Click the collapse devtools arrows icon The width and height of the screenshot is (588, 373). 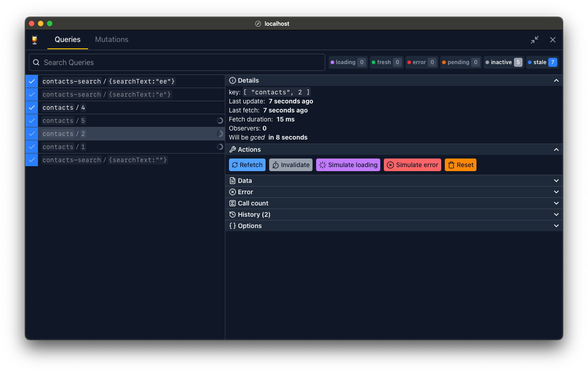(534, 40)
